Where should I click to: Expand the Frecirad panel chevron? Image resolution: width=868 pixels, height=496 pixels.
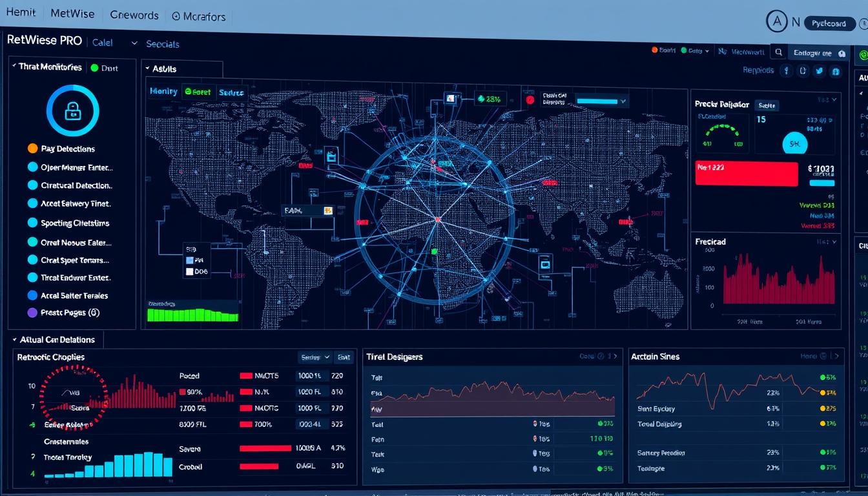coord(834,242)
